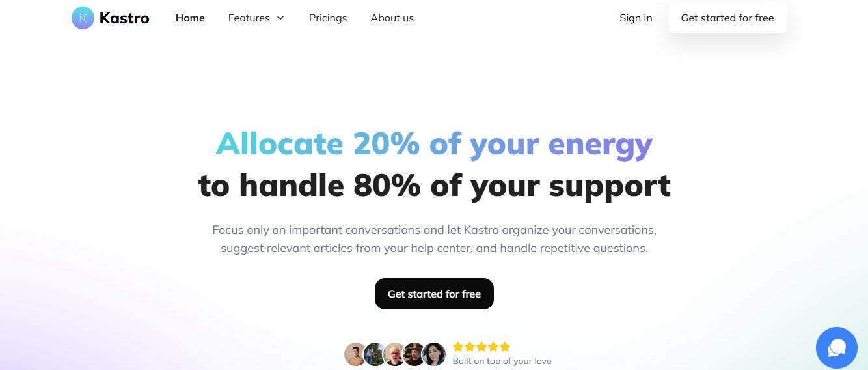This screenshot has width=868, height=370.
Task: Click the fifth yellow rating star
Action: (x=505, y=347)
